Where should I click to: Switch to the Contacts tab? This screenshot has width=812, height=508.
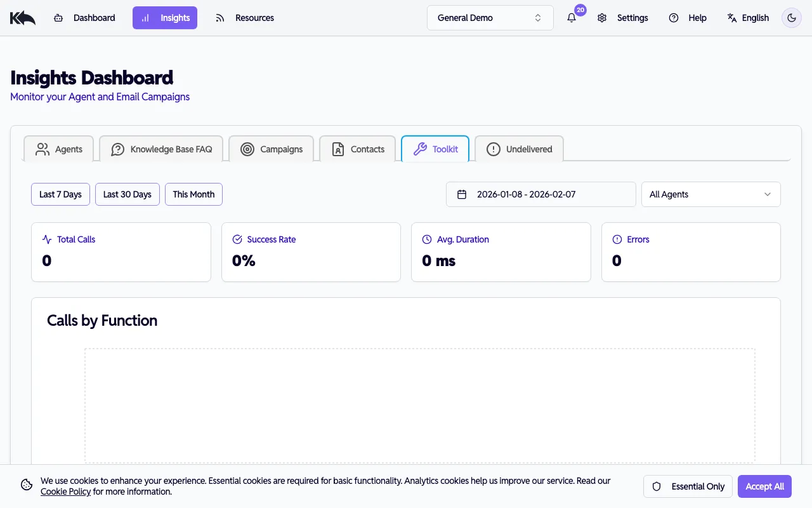point(358,149)
